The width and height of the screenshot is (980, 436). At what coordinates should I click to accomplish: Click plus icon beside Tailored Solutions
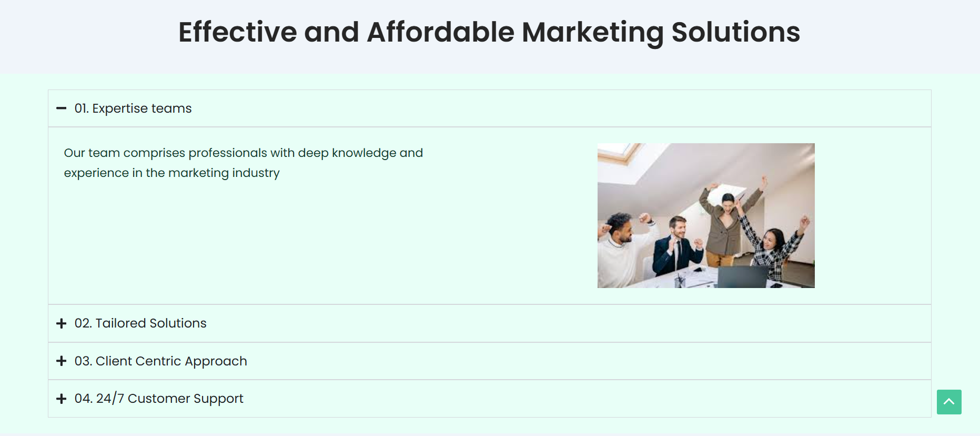coord(62,323)
